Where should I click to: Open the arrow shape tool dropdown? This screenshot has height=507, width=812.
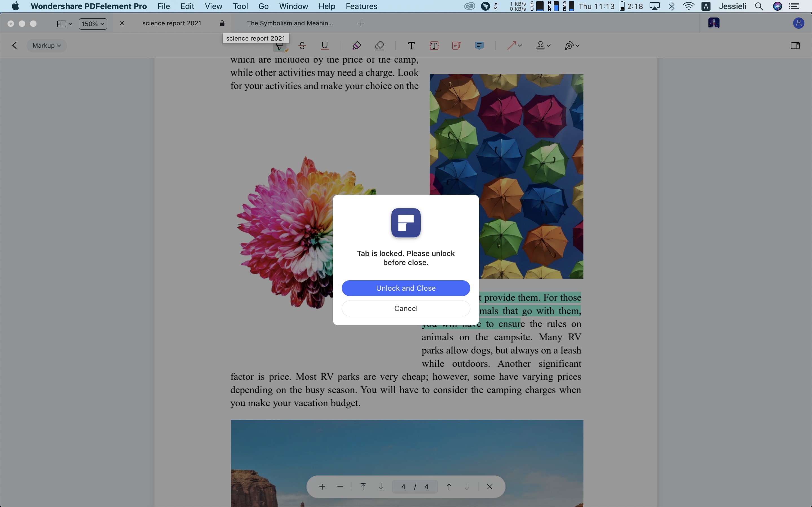(519, 46)
